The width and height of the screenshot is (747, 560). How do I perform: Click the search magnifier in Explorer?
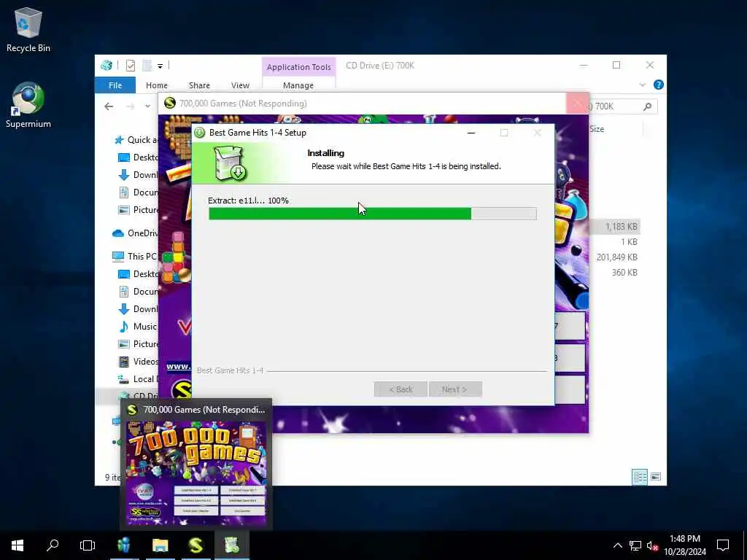(x=647, y=106)
